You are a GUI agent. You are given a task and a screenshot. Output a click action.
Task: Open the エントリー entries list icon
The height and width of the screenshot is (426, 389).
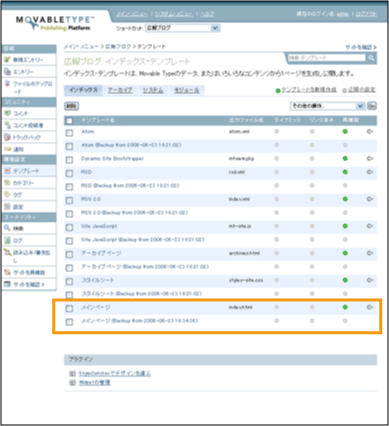pos(7,72)
